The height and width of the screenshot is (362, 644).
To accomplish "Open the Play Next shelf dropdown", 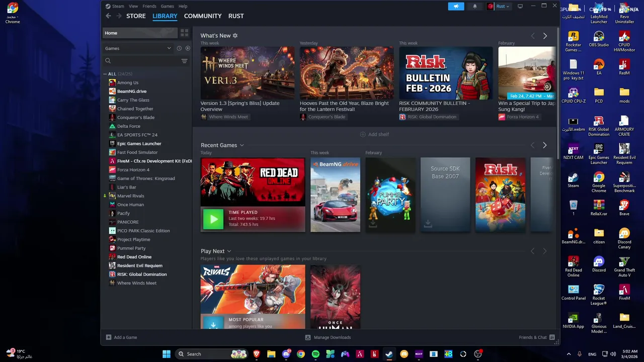I will pos(229,251).
